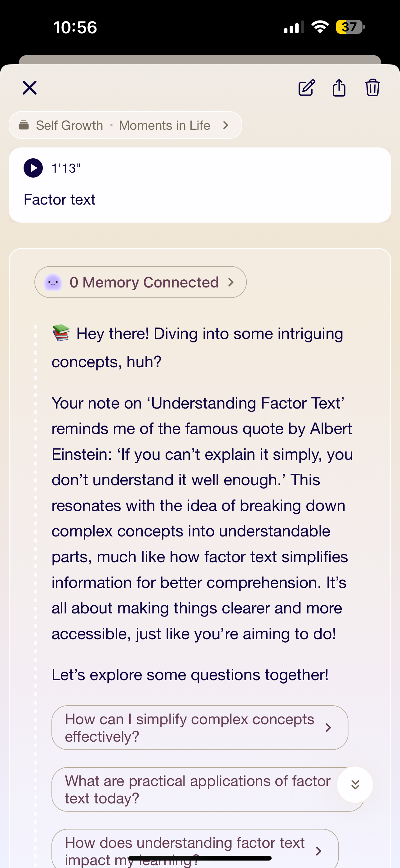Close the note with the X icon
Image resolution: width=400 pixels, height=868 pixels.
point(30,88)
